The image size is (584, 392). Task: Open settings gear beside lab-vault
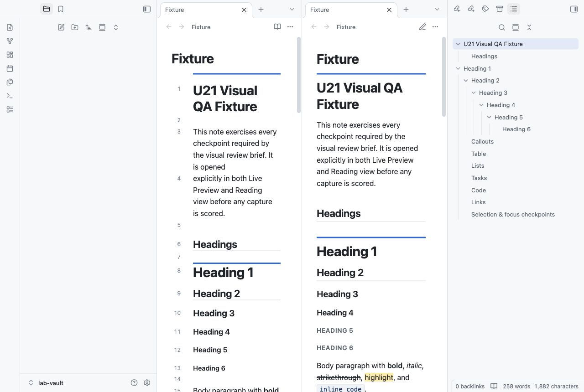147,383
